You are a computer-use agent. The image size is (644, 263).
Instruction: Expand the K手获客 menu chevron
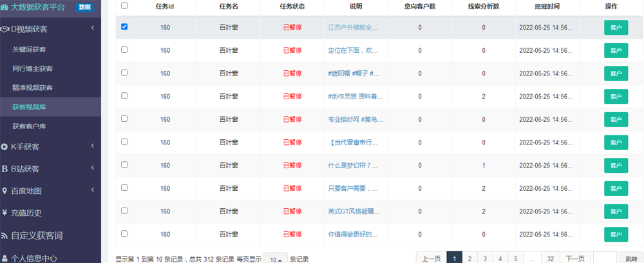coord(93,147)
